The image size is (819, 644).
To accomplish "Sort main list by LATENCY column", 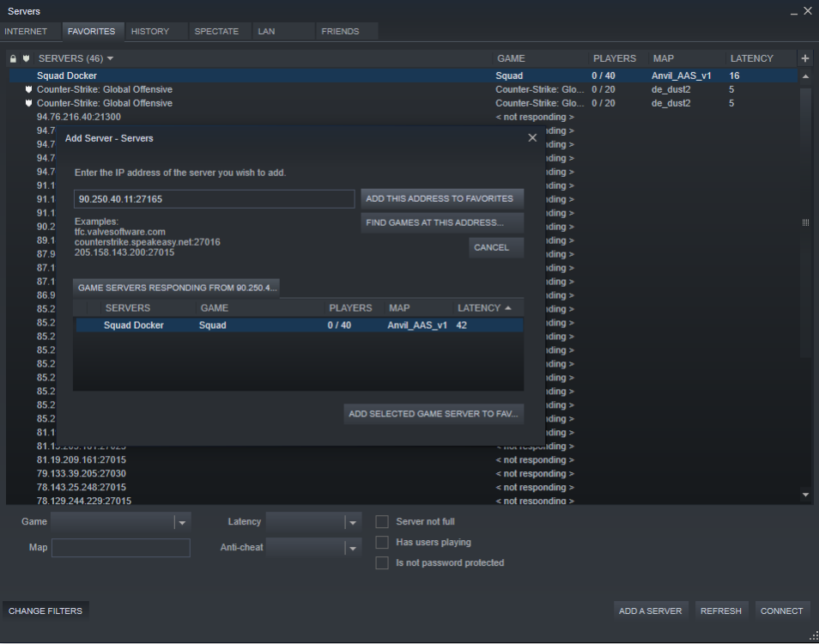I will [x=761, y=58].
